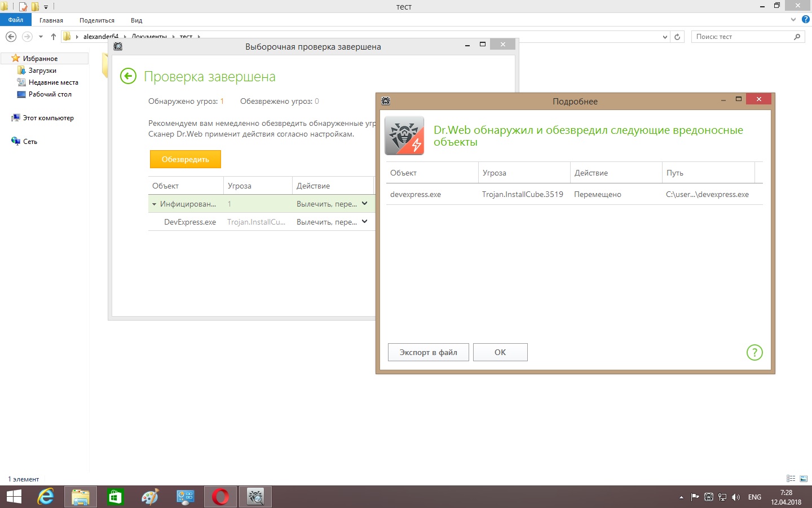Viewport: 812px width, 508px height.
Task: Click the Объект column header in scan window
Action: click(186, 186)
